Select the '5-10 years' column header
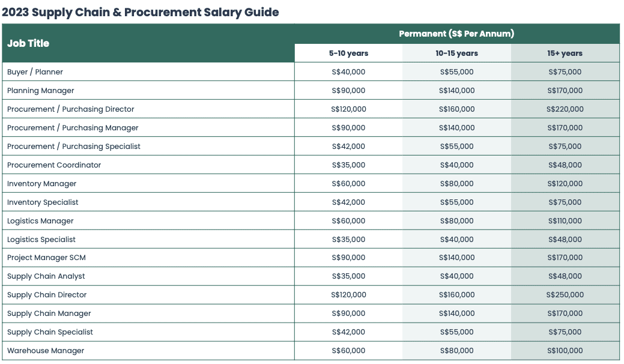This screenshot has height=364, width=624. pos(348,53)
